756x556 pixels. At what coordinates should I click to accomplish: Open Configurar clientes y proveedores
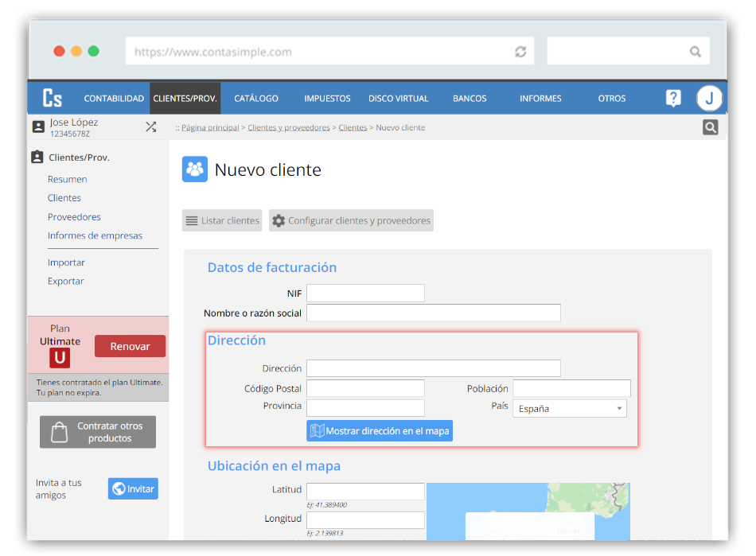[351, 220]
